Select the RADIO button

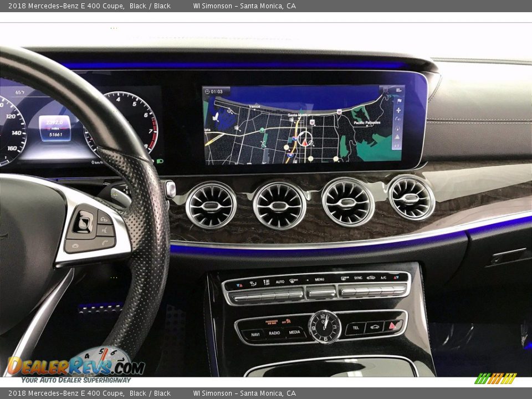274,333
